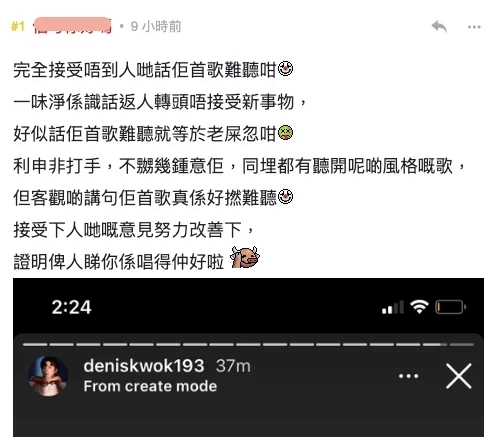Click the "From create mode" label
Image resolution: width=496 pixels, height=437 pixels.
click(x=150, y=387)
